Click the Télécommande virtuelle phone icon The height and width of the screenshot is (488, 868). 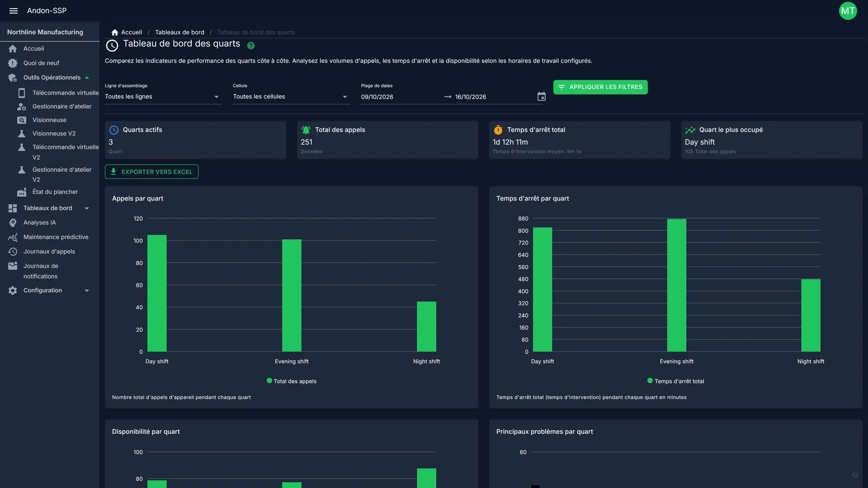click(22, 93)
